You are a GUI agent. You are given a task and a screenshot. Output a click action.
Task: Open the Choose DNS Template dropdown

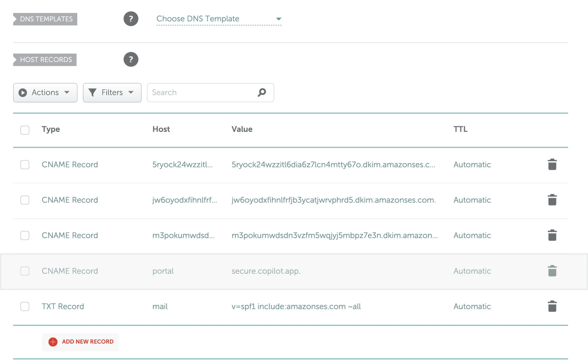pyautogui.click(x=219, y=19)
